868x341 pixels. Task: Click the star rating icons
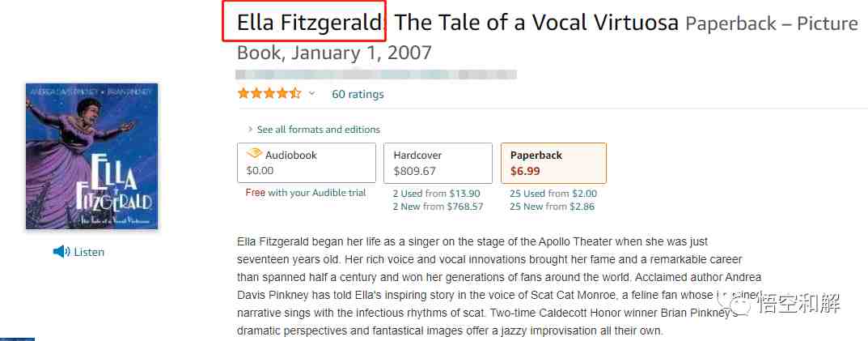pyautogui.click(x=269, y=93)
